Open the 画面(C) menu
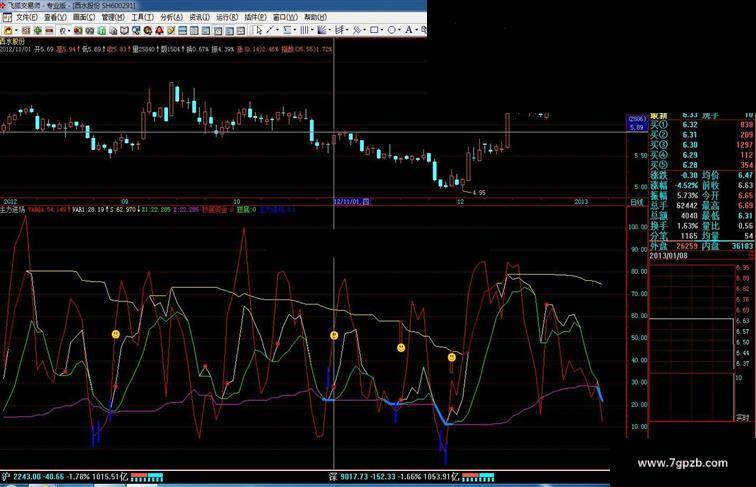The height and width of the screenshot is (487, 756). 84,17
